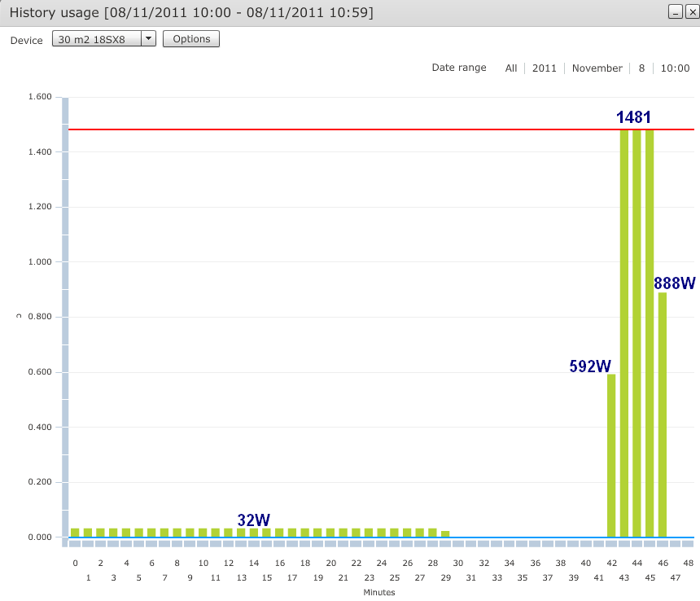Open the Device dropdown arrow
The image size is (700, 601).
click(x=148, y=39)
